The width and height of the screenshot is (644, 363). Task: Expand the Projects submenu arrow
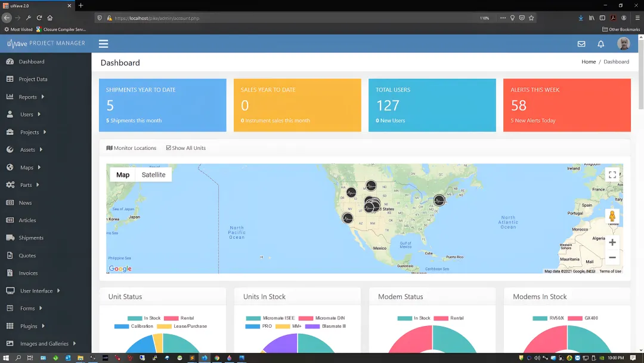coord(45,132)
